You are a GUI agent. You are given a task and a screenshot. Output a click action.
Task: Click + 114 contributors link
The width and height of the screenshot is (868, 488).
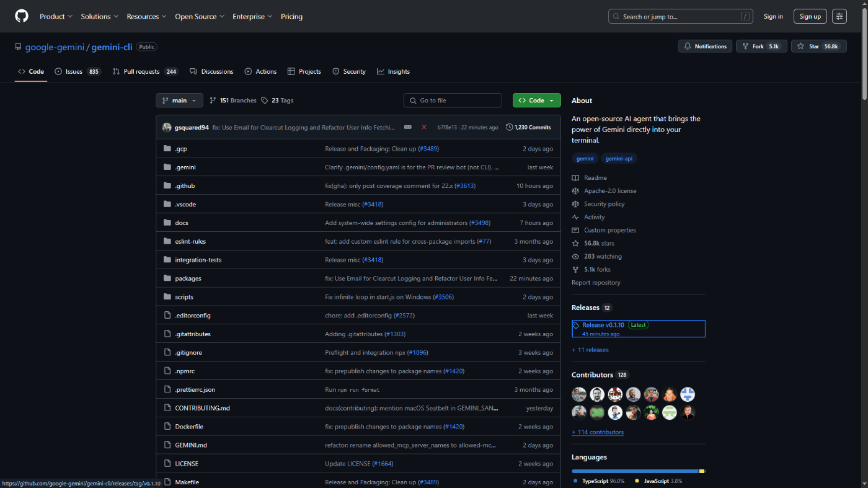pyautogui.click(x=598, y=432)
